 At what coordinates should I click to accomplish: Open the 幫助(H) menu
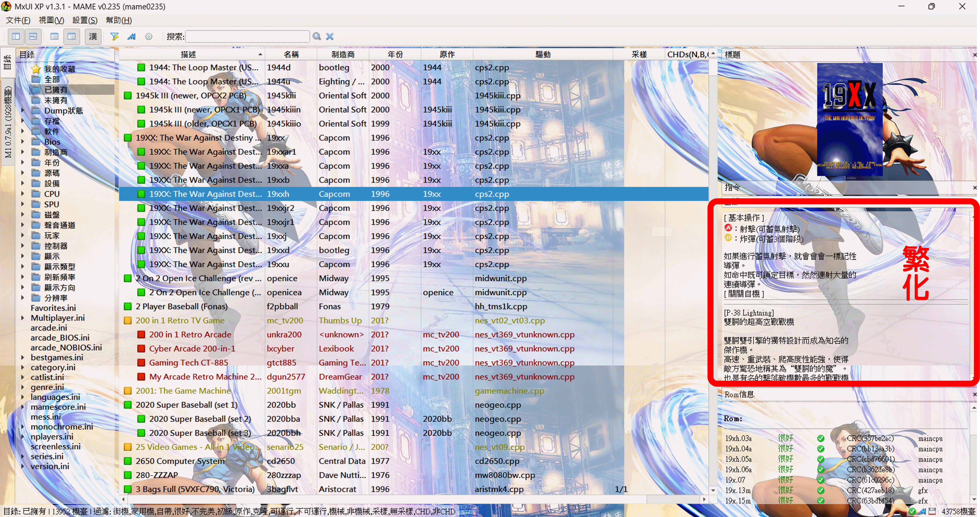coord(119,20)
